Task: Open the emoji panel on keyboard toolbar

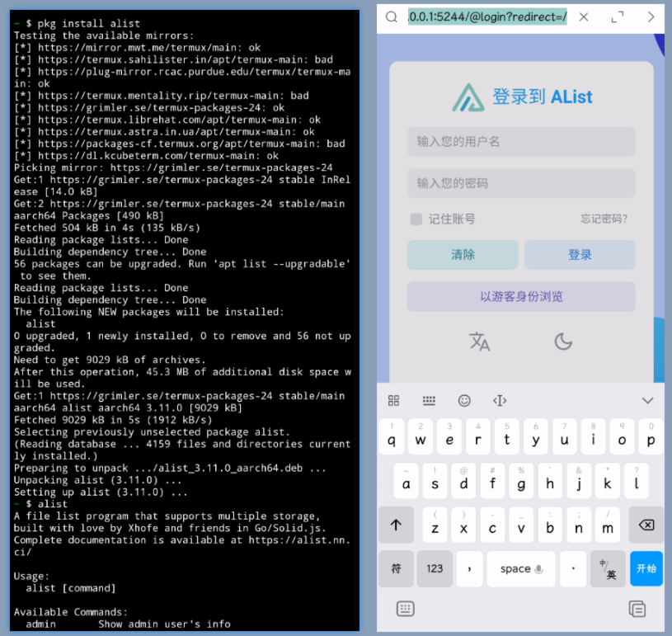Action: point(464,401)
